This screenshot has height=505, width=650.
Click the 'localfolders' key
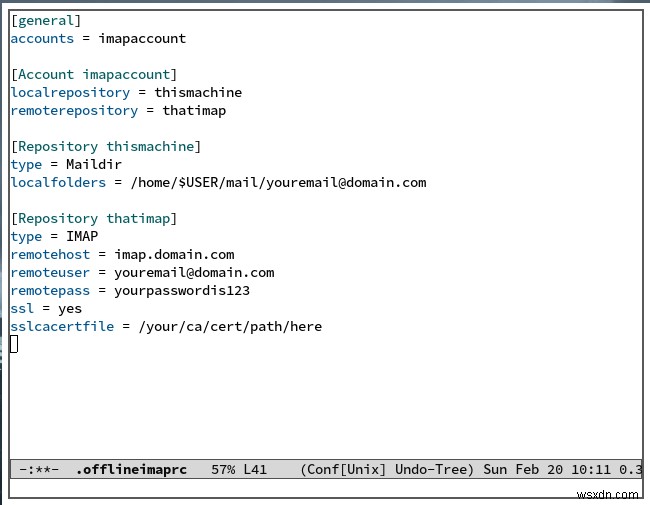(x=58, y=182)
